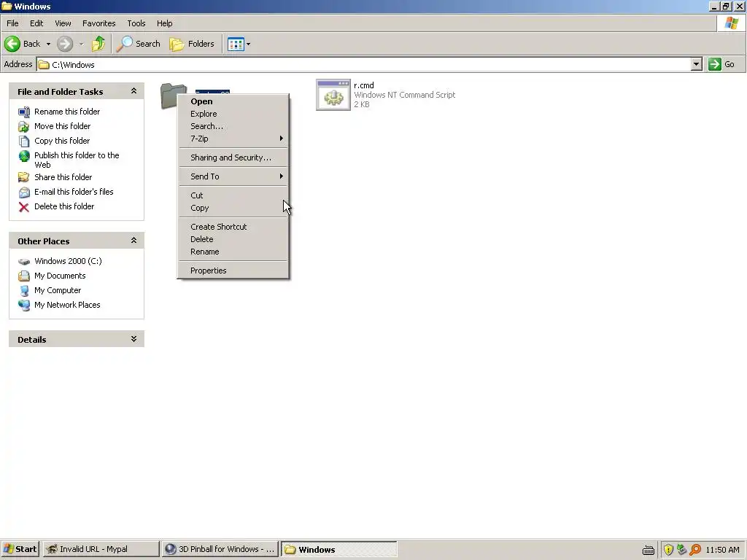Choose Properties in context menu

point(233,271)
